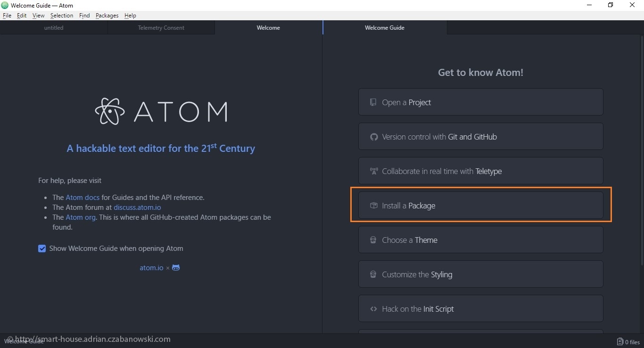Open the File menu
Screen dimensions: 644x348
[x=7, y=16]
